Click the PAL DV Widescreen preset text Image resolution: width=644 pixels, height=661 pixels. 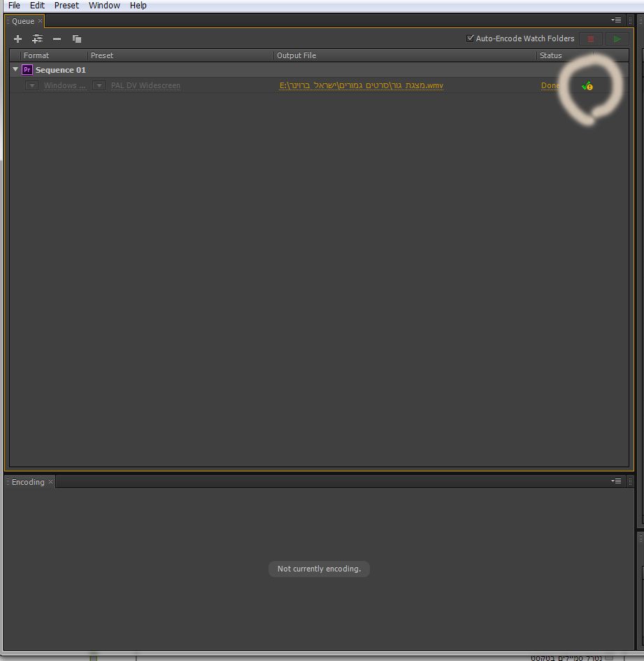coord(145,85)
